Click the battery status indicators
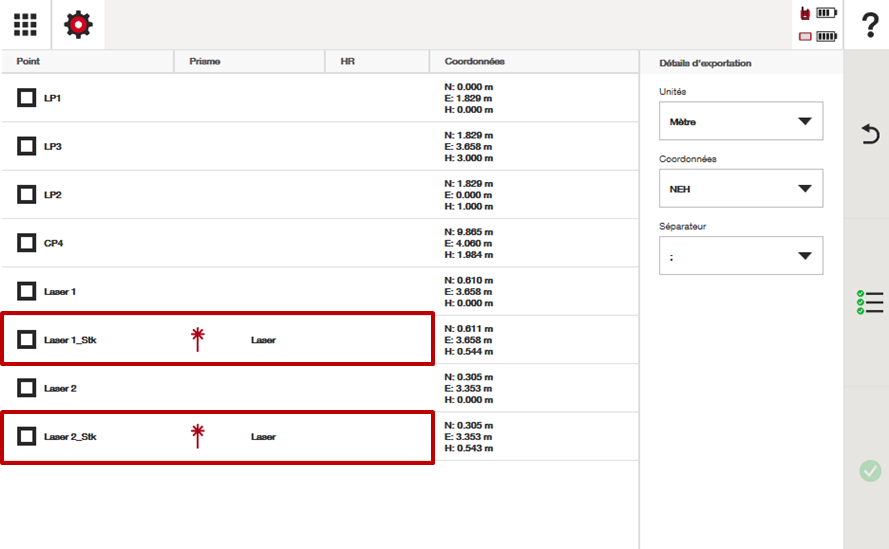The image size is (889, 549). coord(818,25)
